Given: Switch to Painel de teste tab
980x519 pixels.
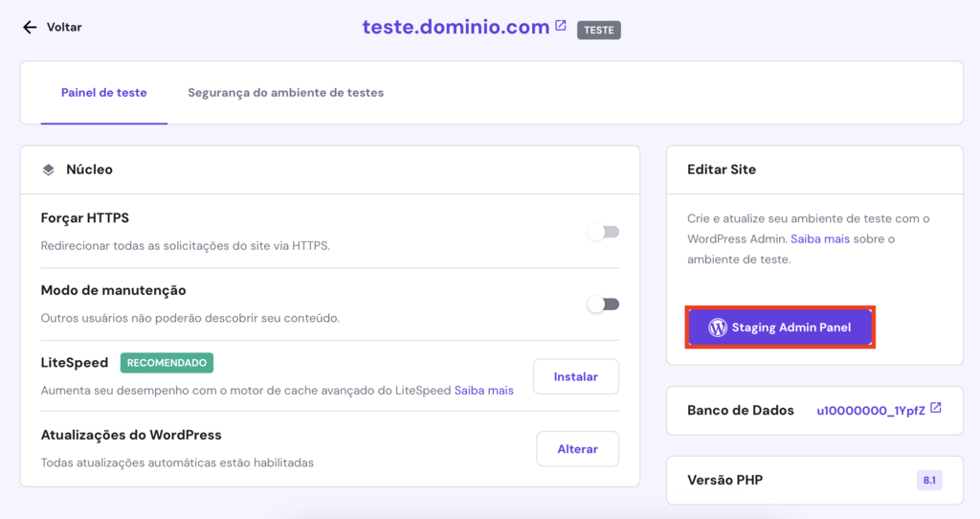Looking at the screenshot, I should tap(103, 93).
